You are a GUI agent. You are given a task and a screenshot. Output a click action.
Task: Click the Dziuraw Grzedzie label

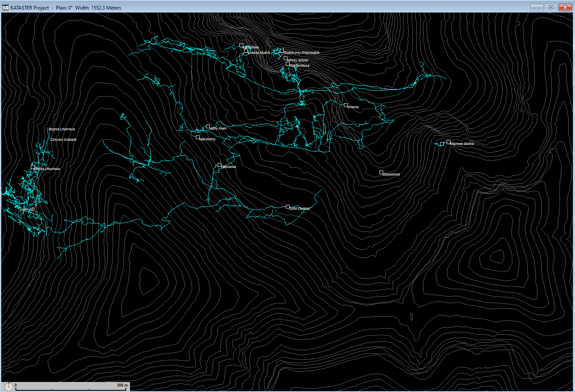64,140
